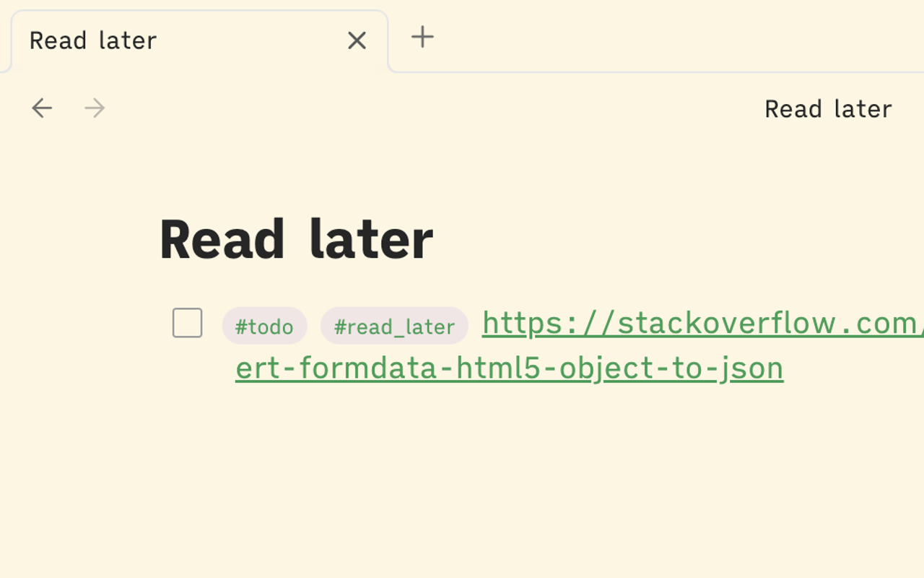Navigate forward using the right arrow
This screenshot has width=924, height=578.
[x=95, y=108]
